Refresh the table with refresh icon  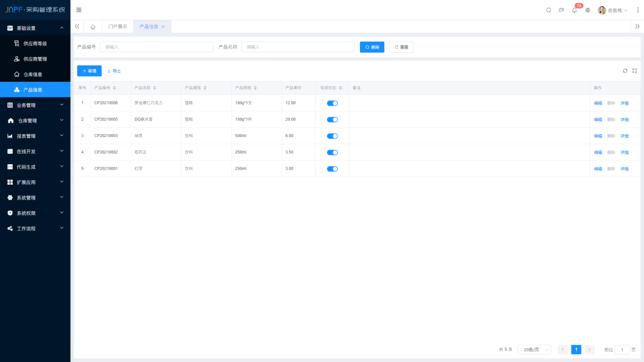[x=625, y=71]
